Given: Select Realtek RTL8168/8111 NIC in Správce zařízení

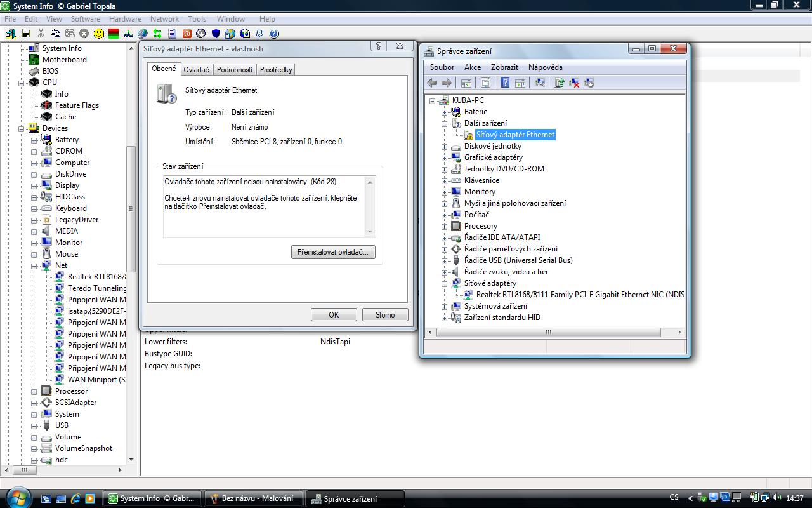Looking at the screenshot, I should (580, 295).
